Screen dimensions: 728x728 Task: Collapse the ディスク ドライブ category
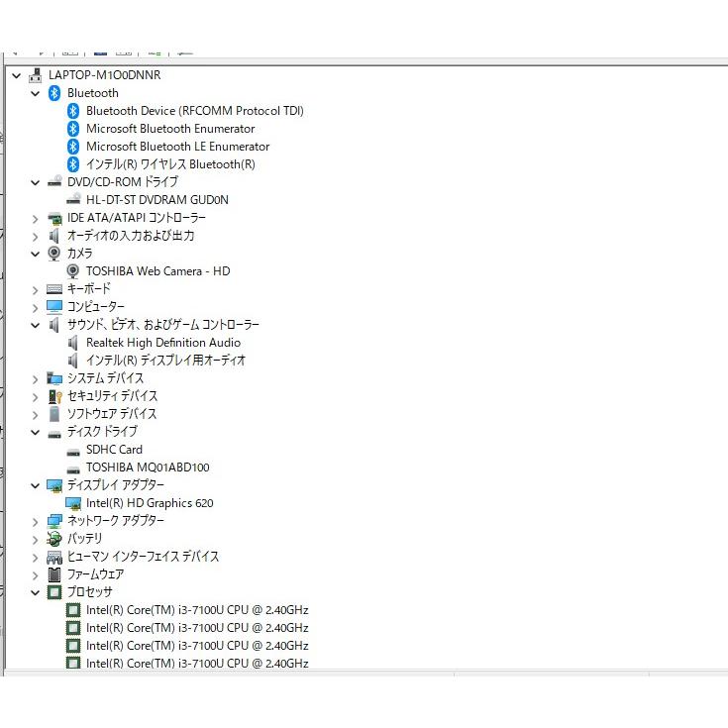click(x=36, y=433)
